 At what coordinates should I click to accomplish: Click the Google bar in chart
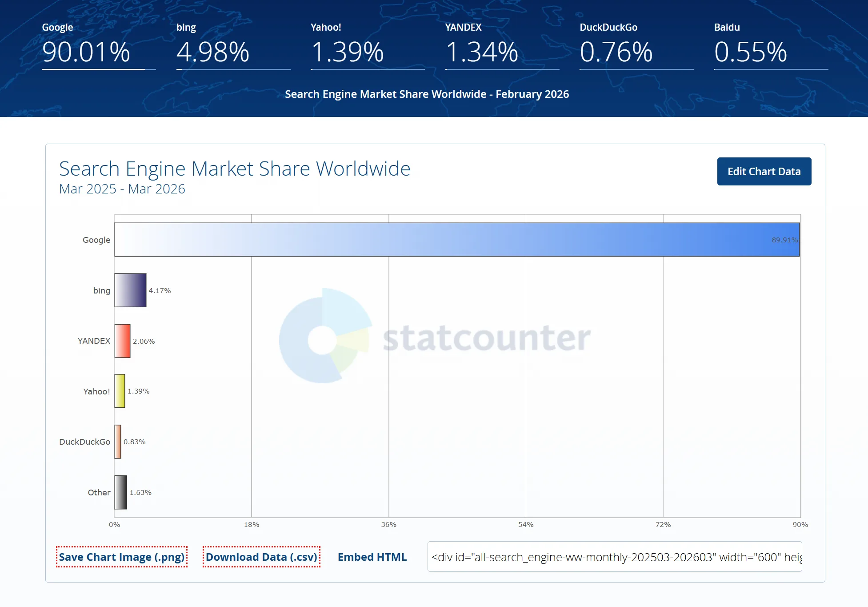coord(456,240)
